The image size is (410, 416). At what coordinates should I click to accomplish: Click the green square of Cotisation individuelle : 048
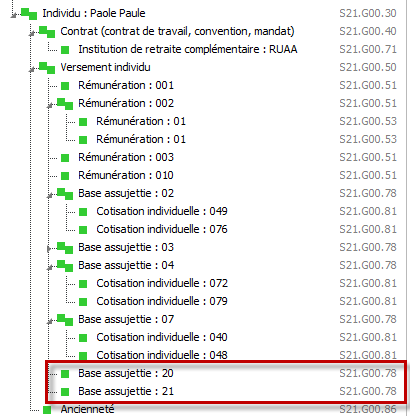pos(83,355)
